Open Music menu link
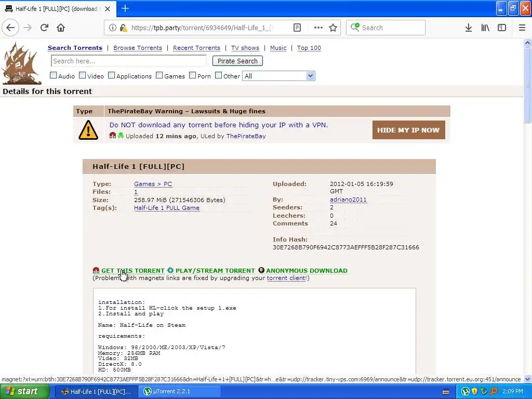The width and height of the screenshot is (532, 399). [278, 48]
